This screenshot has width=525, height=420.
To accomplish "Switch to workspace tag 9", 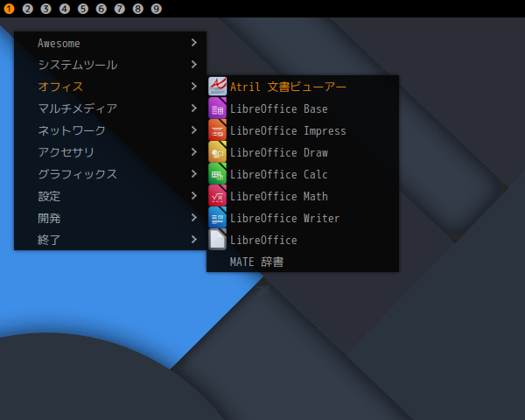I will (157, 9).
